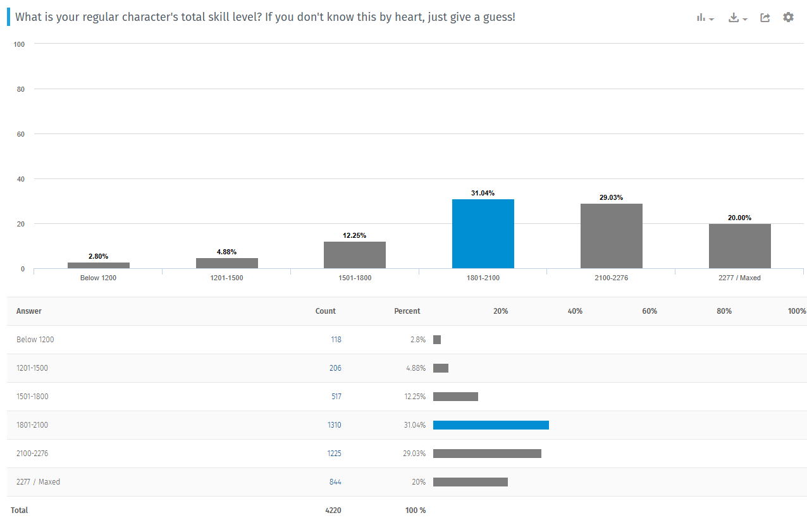Open the download options dropdown
Screen dimensions: 807x532
click(737, 18)
